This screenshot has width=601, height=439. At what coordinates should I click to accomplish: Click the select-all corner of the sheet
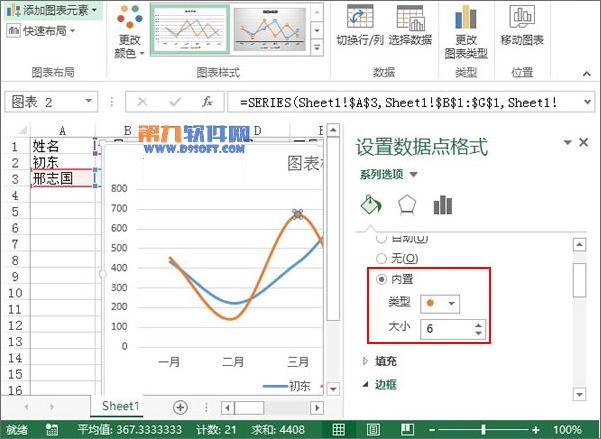click(21, 130)
